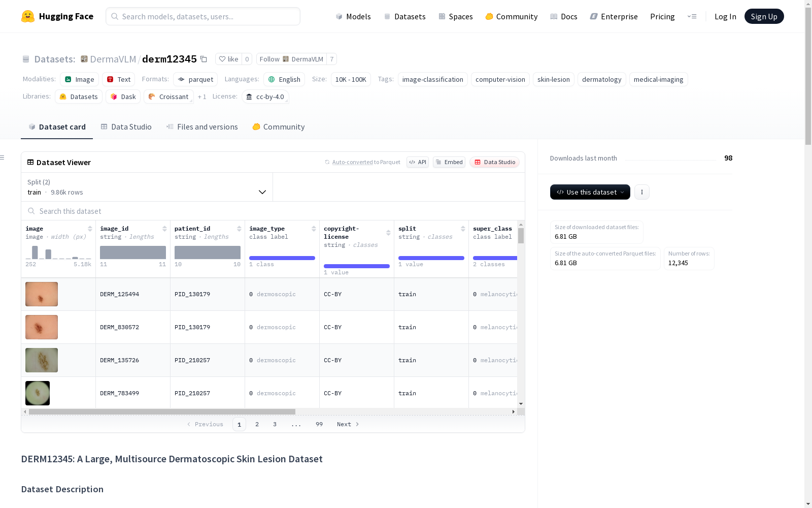The height and width of the screenshot is (508, 812).
Task: Click the search magnifier in dataset search
Action: [31, 211]
